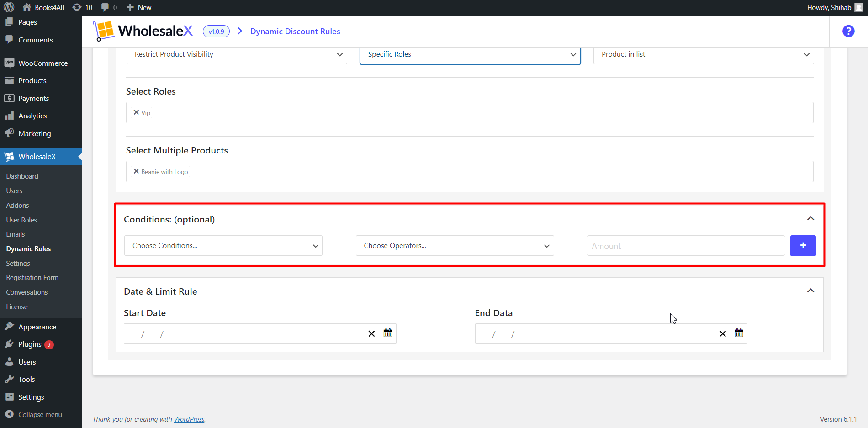Viewport: 868px width, 428px height.
Task: Collapse the admin sidebar menu
Action: (41, 415)
